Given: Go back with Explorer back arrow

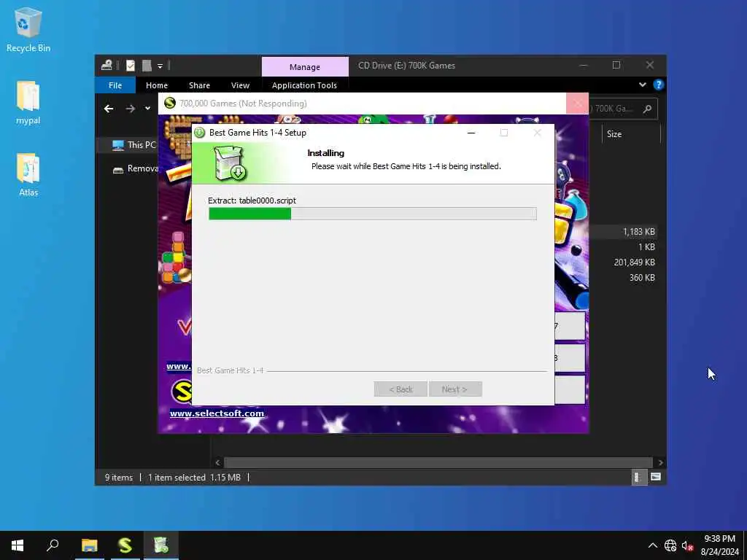Looking at the screenshot, I should pos(109,109).
